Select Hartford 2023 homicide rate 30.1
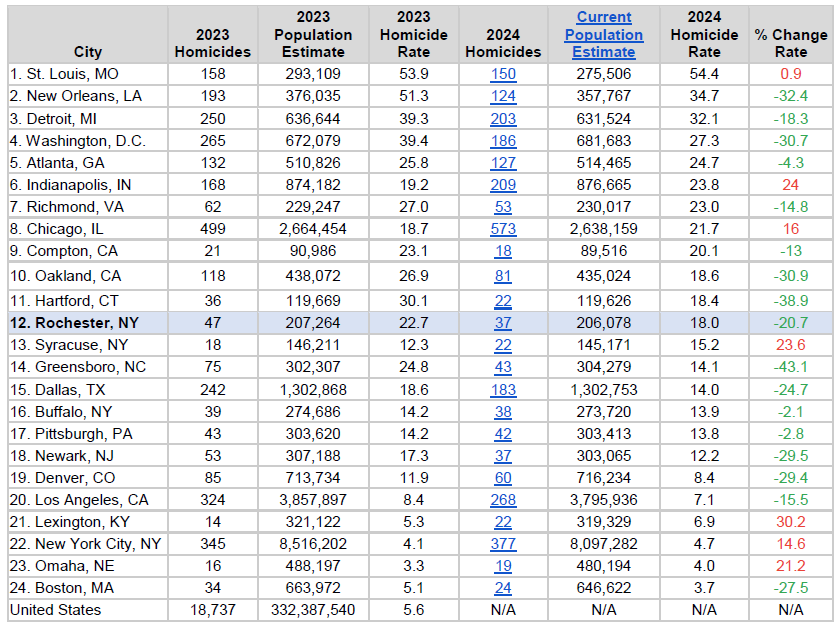 tap(414, 301)
